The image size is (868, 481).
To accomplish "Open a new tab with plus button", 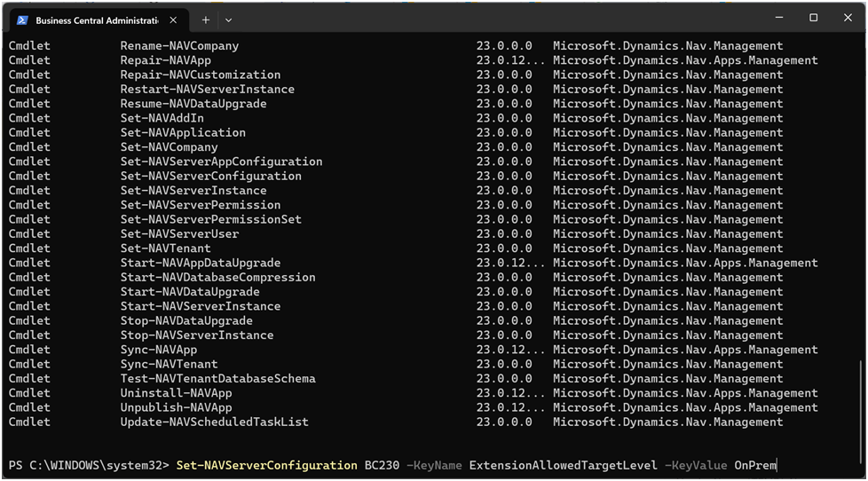I will [x=206, y=20].
